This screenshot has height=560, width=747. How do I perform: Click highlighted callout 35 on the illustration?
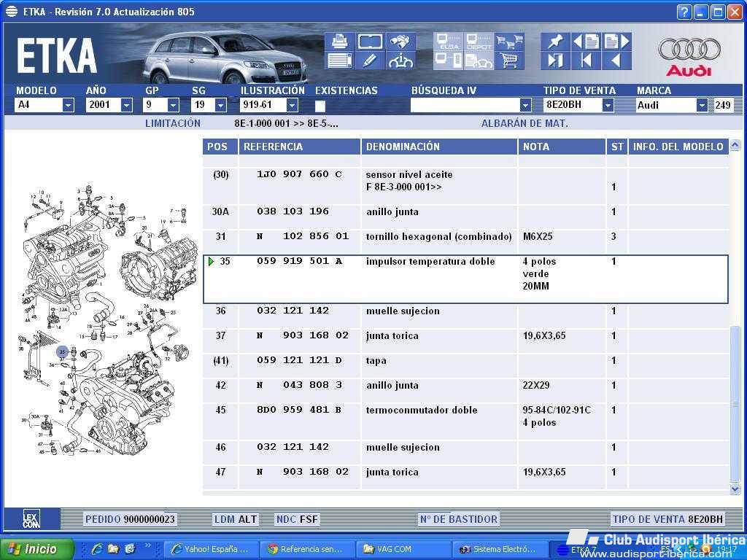click(63, 352)
